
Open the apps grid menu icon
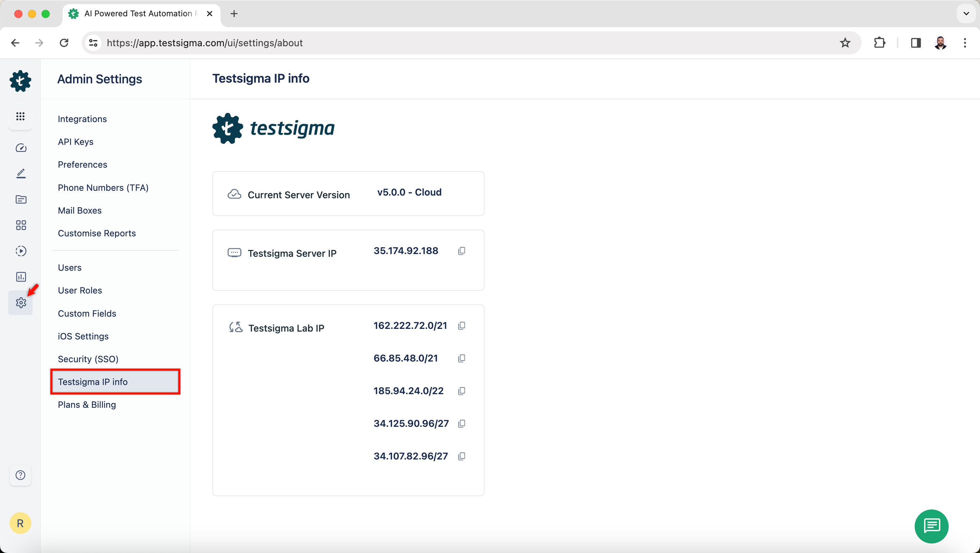pos(20,116)
